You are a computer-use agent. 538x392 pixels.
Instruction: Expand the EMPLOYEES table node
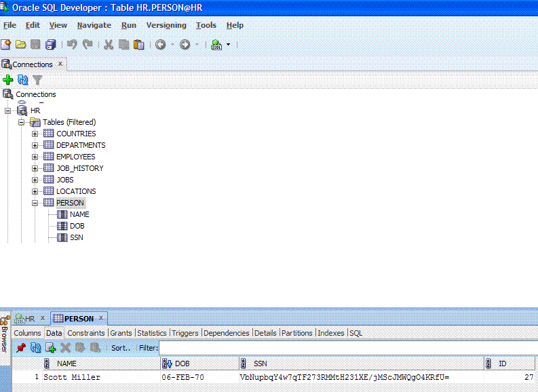(x=35, y=157)
